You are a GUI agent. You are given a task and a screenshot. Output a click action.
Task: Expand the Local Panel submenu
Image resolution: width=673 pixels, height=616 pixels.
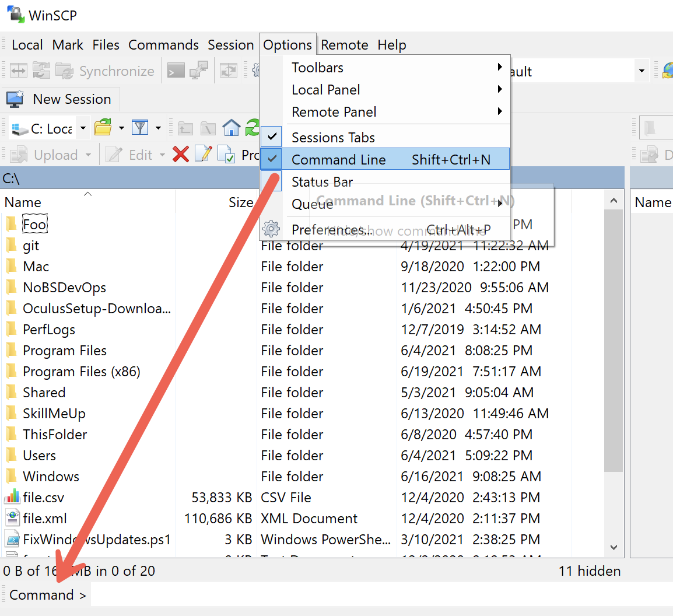pyautogui.click(x=385, y=89)
